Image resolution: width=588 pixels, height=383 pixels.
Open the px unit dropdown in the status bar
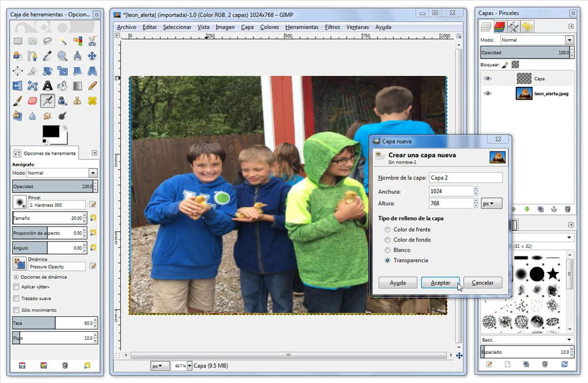(159, 366)
